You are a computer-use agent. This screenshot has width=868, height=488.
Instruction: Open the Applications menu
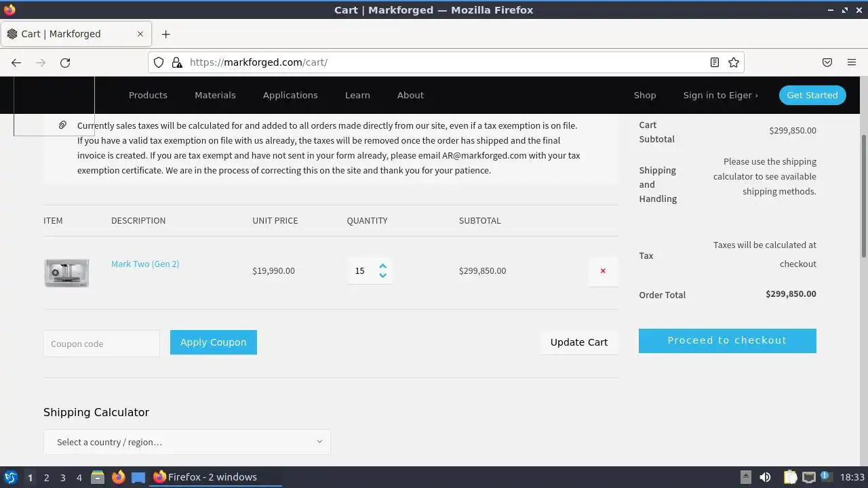click(290, 95)
